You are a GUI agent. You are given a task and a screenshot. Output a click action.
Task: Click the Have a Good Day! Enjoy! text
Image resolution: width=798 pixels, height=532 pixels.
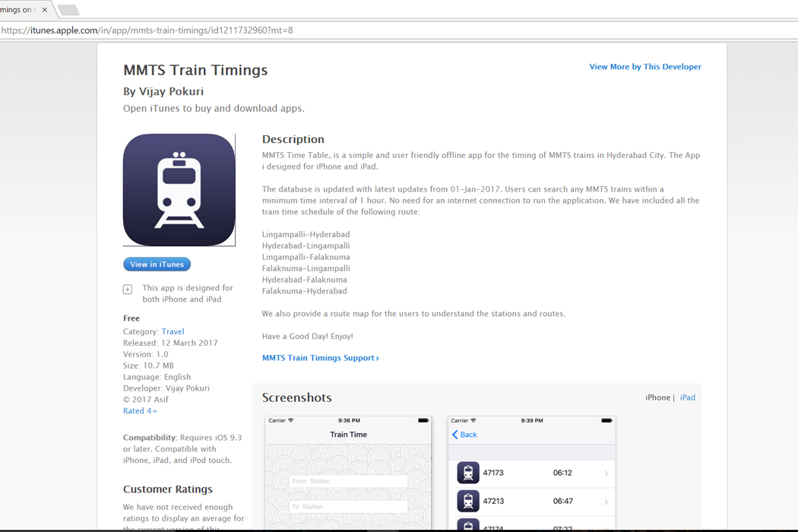[307, 337]
